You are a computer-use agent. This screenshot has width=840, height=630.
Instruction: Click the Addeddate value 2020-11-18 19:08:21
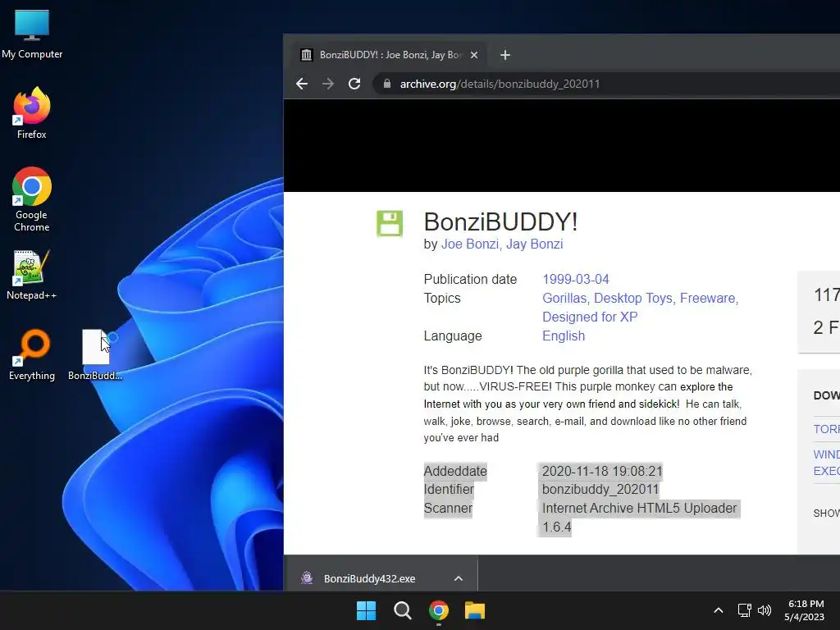click(602, 471)
